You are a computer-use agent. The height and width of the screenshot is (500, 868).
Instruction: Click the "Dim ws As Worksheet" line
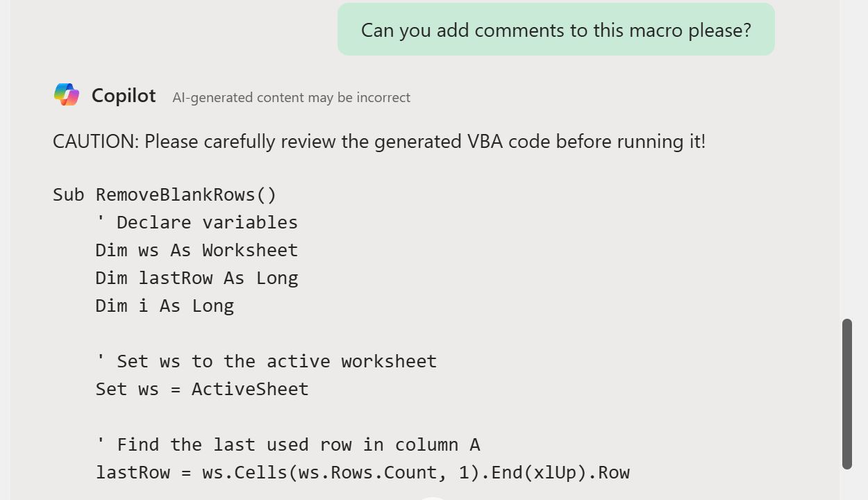tap(197, 250)
